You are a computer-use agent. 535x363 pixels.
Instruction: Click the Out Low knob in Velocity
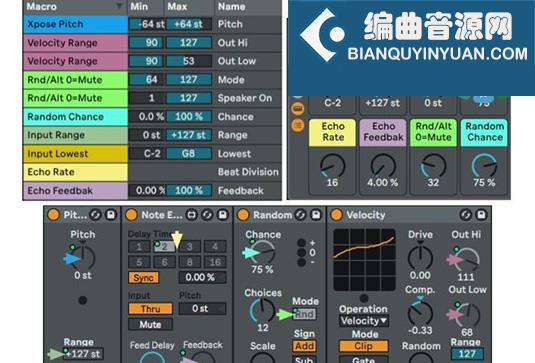click(467, 315)
